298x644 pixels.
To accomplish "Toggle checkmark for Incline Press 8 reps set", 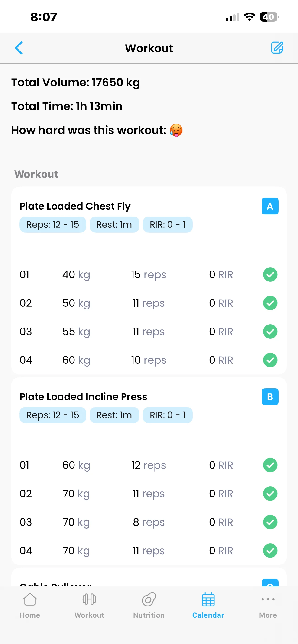I will pyautogui.click(x=270, y=522).
